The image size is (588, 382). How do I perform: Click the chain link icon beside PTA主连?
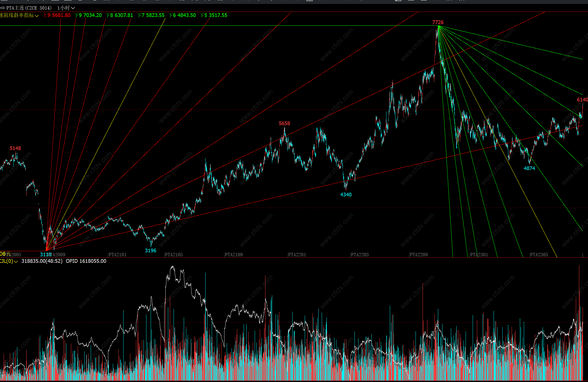click(x=2, y=8)
